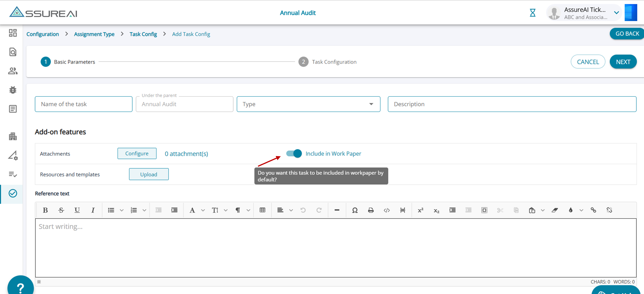The height and width of the screenshot is (294, 644).
Task: Apply superscript formatting
Action: pyautogui.click(x=421, y=210)
